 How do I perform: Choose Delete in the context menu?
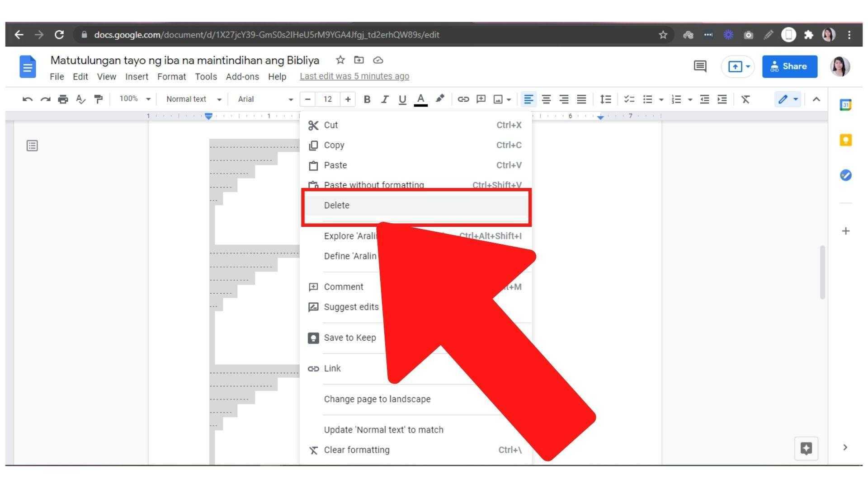[416, 205]
